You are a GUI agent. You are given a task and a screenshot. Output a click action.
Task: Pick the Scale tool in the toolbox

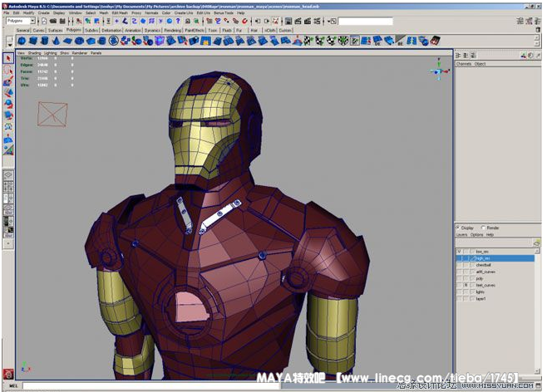(x=8, y=115)
